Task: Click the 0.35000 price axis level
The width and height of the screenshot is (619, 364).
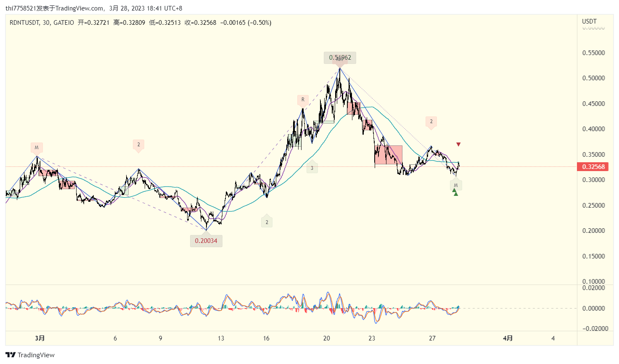Action: (593, 155)
